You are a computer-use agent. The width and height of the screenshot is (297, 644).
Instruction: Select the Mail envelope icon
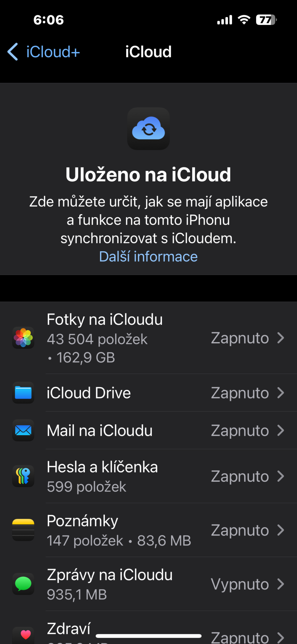[23, 430]
